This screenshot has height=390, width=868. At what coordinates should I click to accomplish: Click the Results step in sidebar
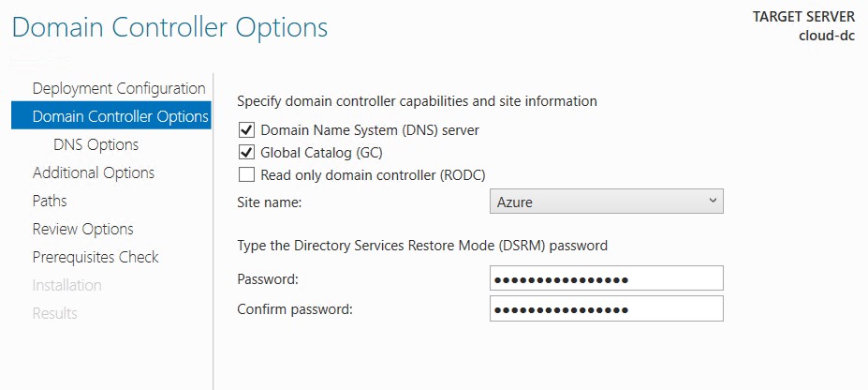pyautogui.click(x=54, y=313)
